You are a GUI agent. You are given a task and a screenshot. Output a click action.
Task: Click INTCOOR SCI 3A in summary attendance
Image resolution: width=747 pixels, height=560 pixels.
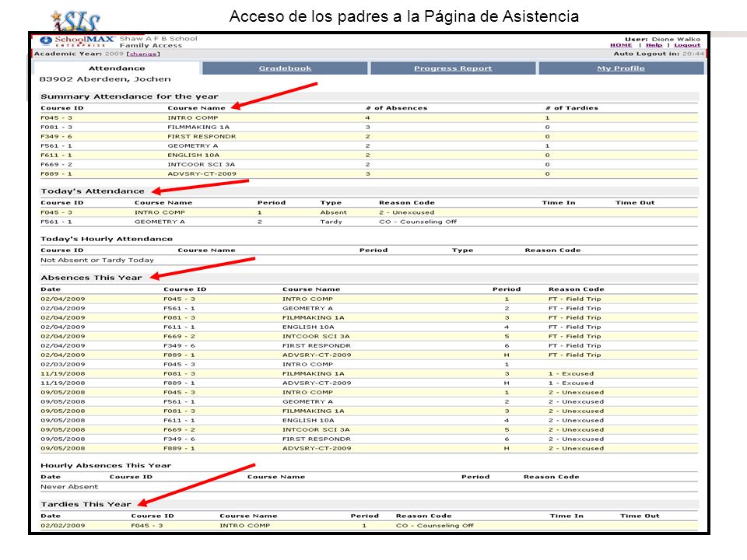(201, 164)
